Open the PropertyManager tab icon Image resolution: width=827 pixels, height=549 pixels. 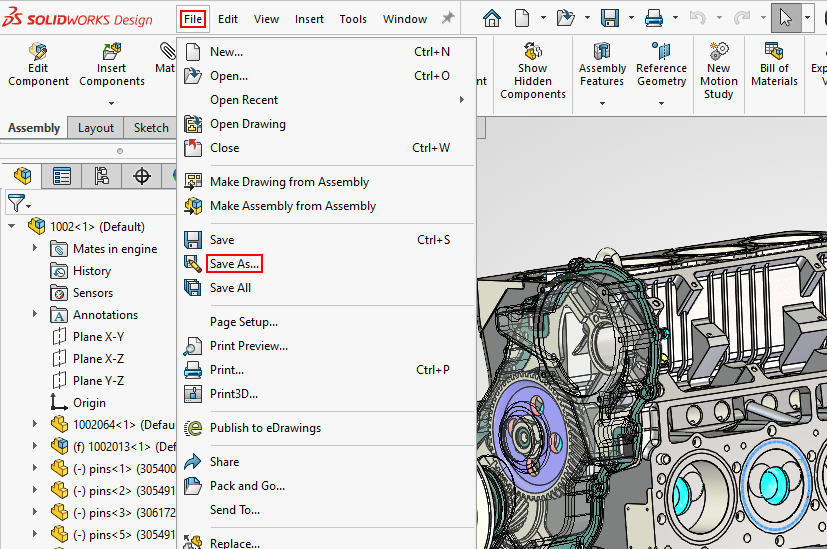tap(62, 177)
